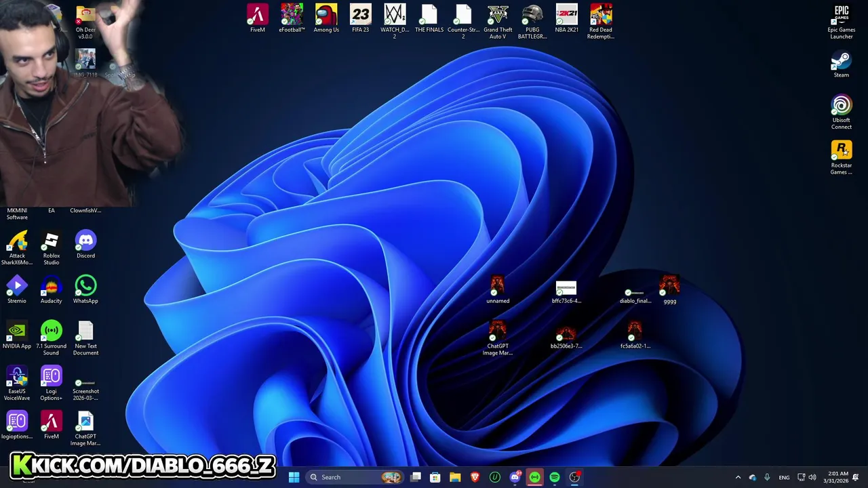Open the PUBG BATTLEGROUNDS desktop shortcut
This screenshot has width=868, height=488.
click(532, 21)
